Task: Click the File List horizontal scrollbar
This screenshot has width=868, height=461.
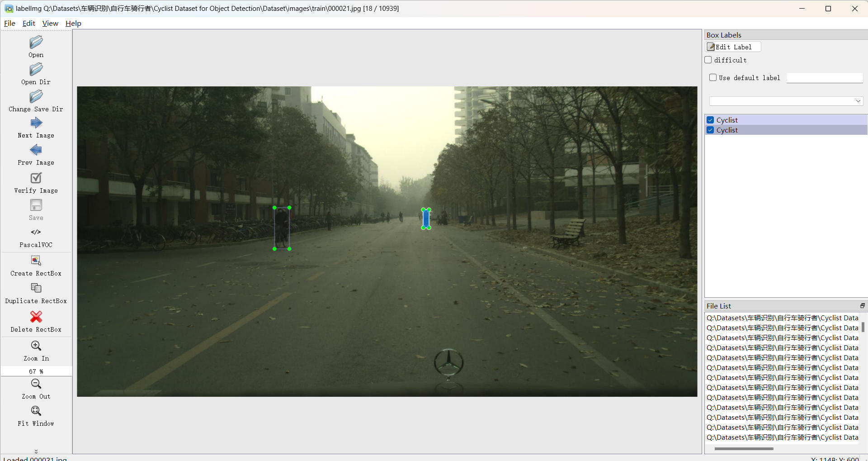Action: [x=744, y=449]
